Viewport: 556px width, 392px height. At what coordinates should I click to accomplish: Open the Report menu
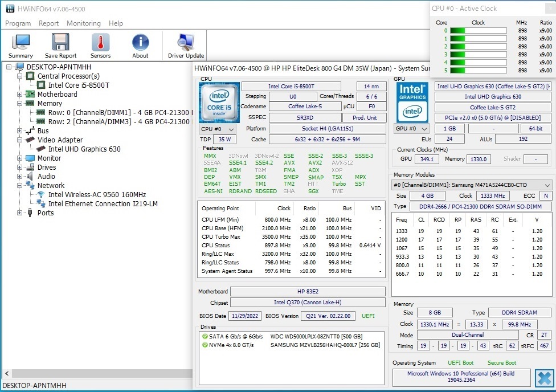tap(48, 23)
